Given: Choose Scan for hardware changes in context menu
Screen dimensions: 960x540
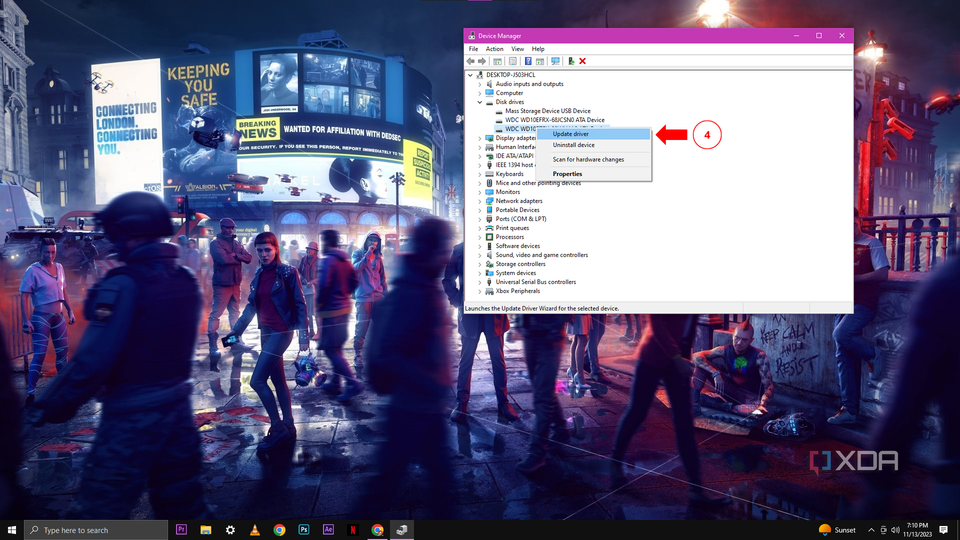Looking at the screenshot, I should [593, 159].
